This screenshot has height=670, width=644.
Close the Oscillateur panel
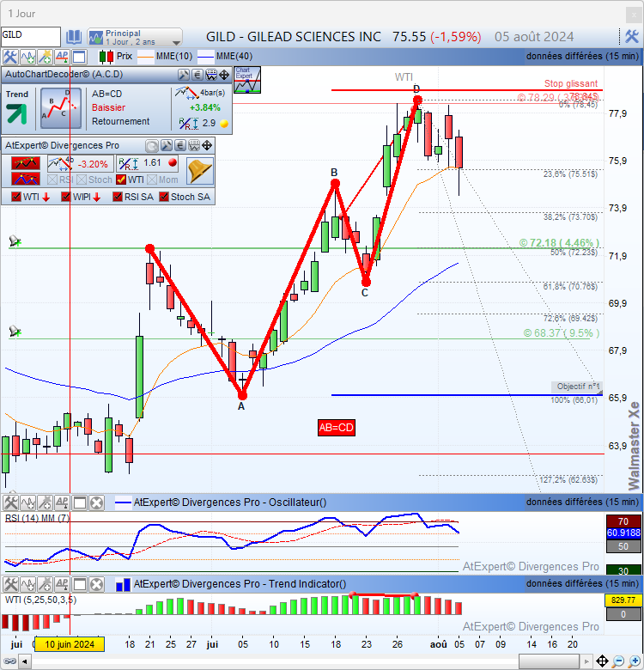tap(96, 502)
